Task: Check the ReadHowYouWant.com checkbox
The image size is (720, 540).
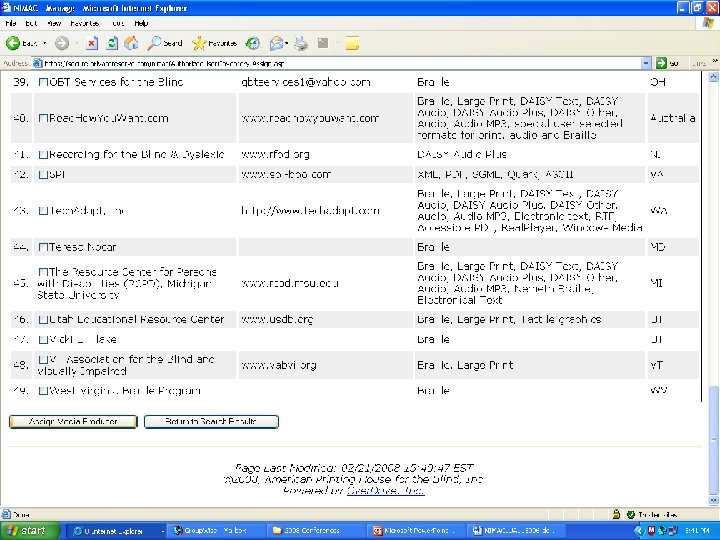Action: point(43,118)
